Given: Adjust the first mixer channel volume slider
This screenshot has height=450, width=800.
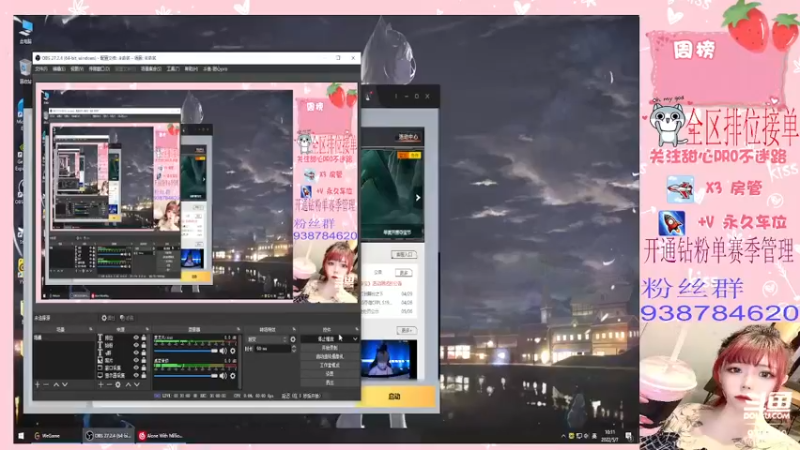Looking at the screenshot, I should tap(186, 351).
